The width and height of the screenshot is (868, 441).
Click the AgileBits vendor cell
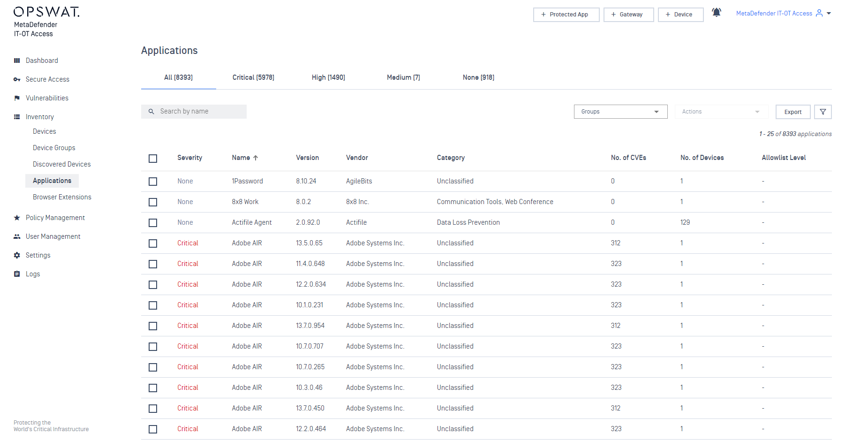pos(359,181)
